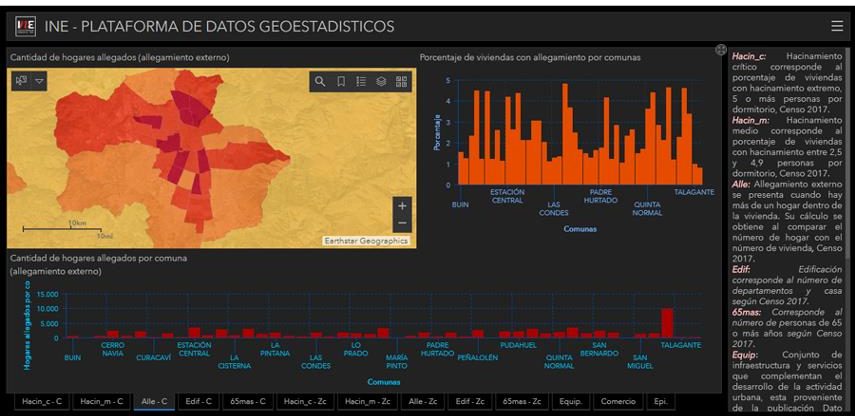Click the CURACAVÍ label in the red chart
Viewport: 855px width, 416px height.
click(153, 358)
